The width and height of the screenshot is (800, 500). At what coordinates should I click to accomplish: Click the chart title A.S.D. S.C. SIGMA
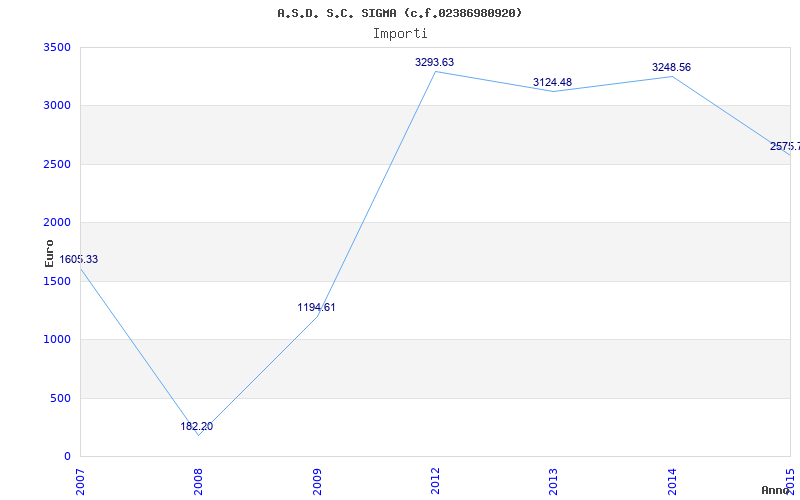tap(399, 13)
